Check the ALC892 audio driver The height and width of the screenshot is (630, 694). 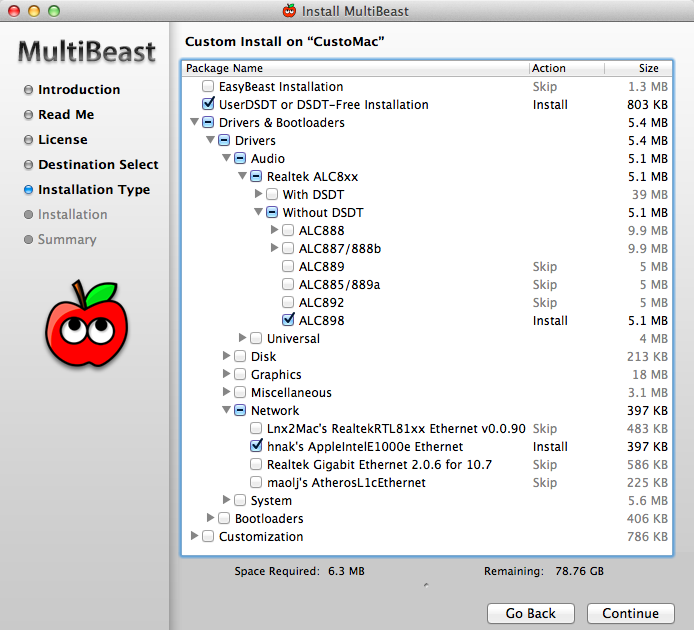(x=288, y=302)
